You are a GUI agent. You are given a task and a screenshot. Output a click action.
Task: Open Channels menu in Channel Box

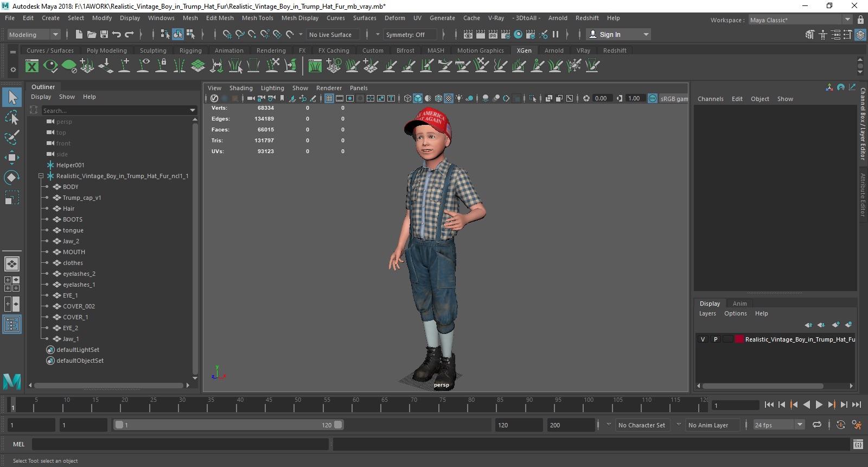[x=710, y=99]
